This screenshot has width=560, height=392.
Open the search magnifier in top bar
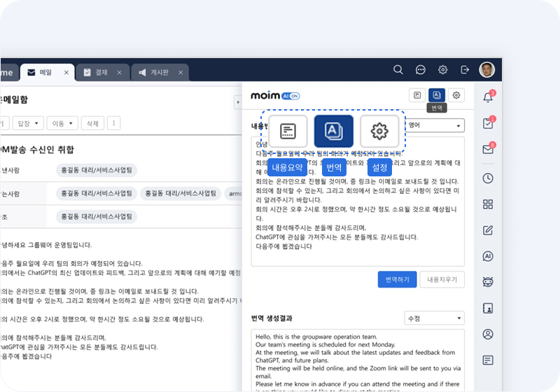point(398,70)
